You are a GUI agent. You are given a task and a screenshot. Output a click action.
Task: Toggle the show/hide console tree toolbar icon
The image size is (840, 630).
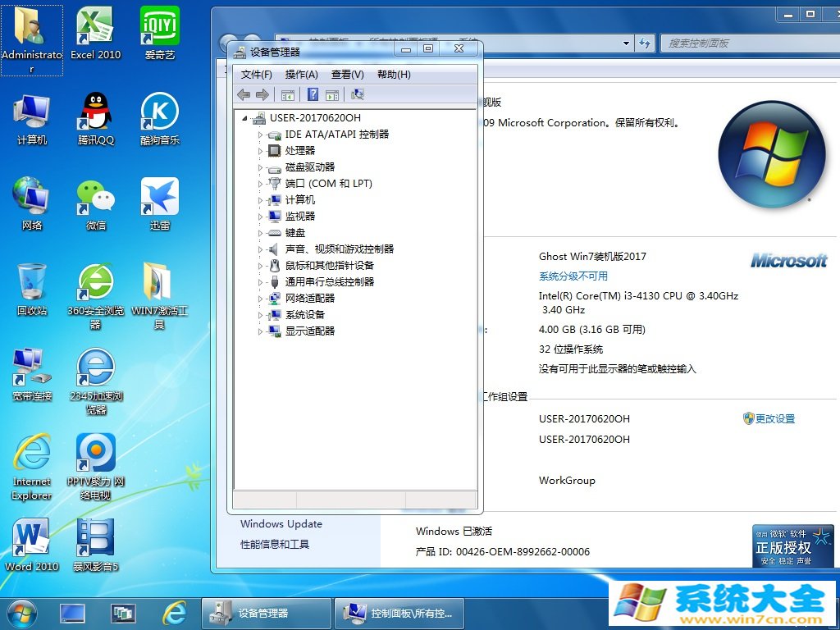click(x=288, y=95)
